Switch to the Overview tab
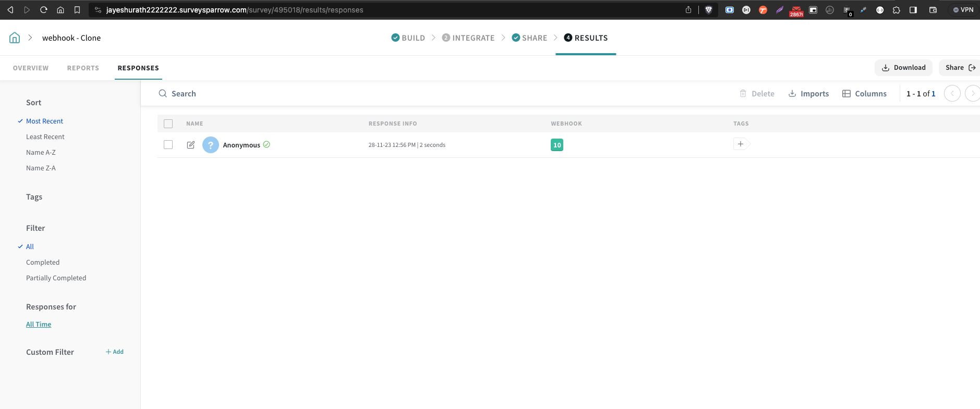 tap(31, 68)
